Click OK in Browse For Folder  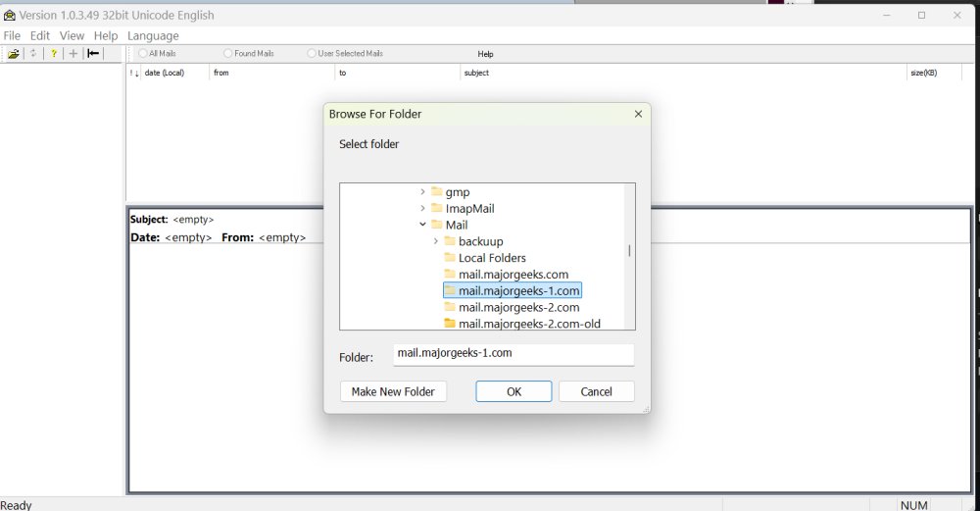coord(514,391)
